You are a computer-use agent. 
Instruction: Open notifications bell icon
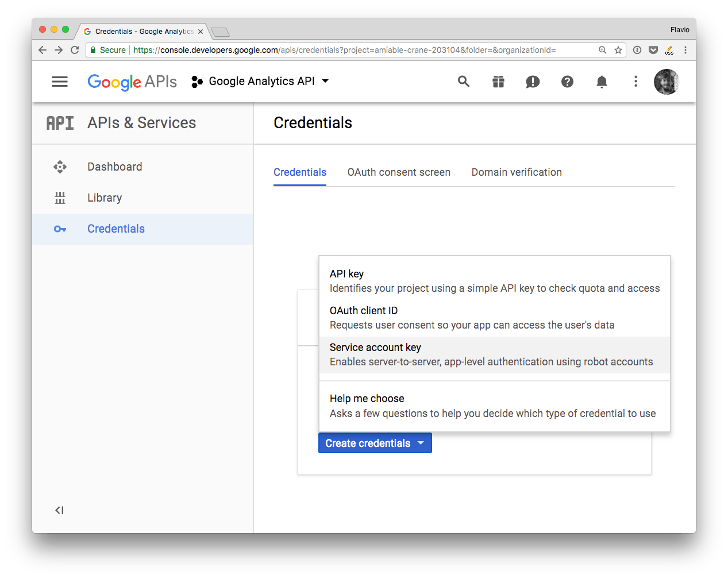tap(602, 82)
